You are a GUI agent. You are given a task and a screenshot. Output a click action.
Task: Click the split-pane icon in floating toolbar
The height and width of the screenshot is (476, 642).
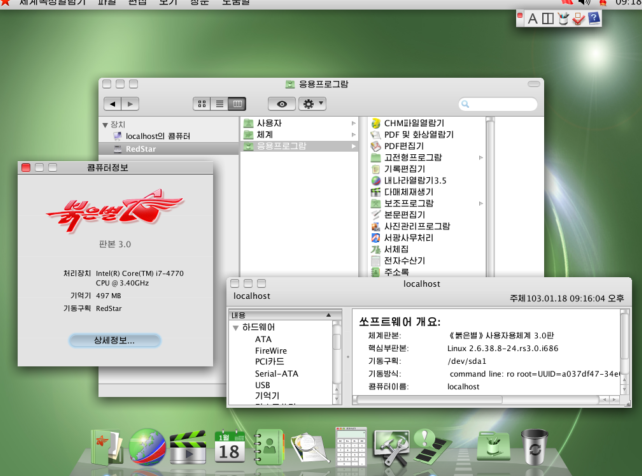pyautogui.click(x=548, y=19)
